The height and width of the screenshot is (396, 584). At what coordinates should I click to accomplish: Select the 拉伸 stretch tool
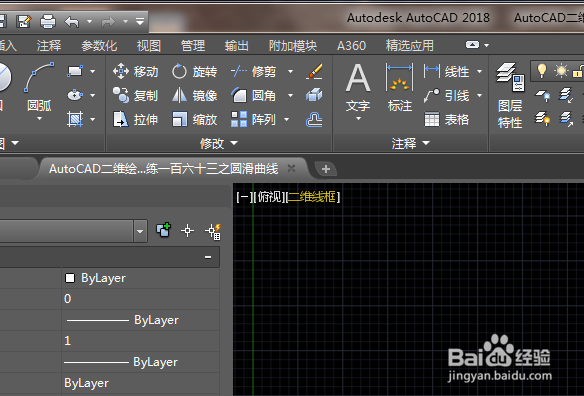pos(136,120)
